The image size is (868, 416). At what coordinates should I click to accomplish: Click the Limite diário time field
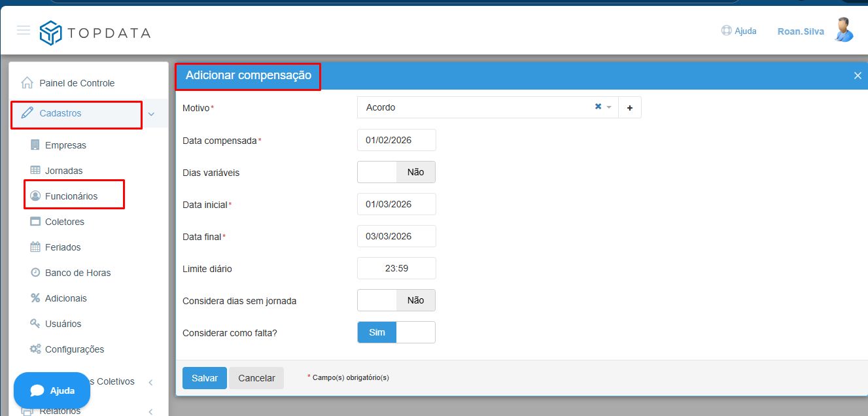pyautogui.click(x=396, y=268)
